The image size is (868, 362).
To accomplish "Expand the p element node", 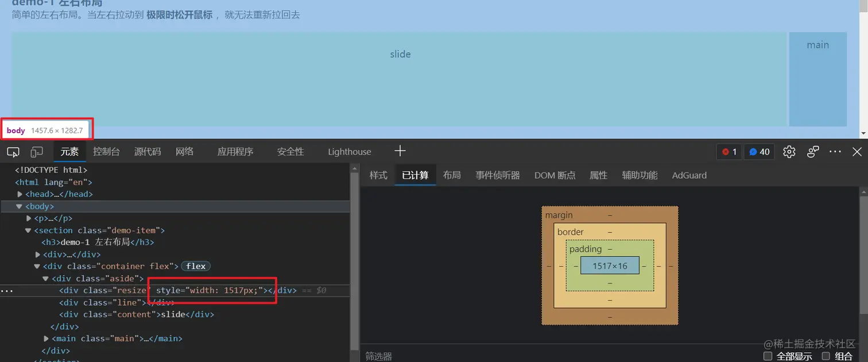I will [29, 218].
